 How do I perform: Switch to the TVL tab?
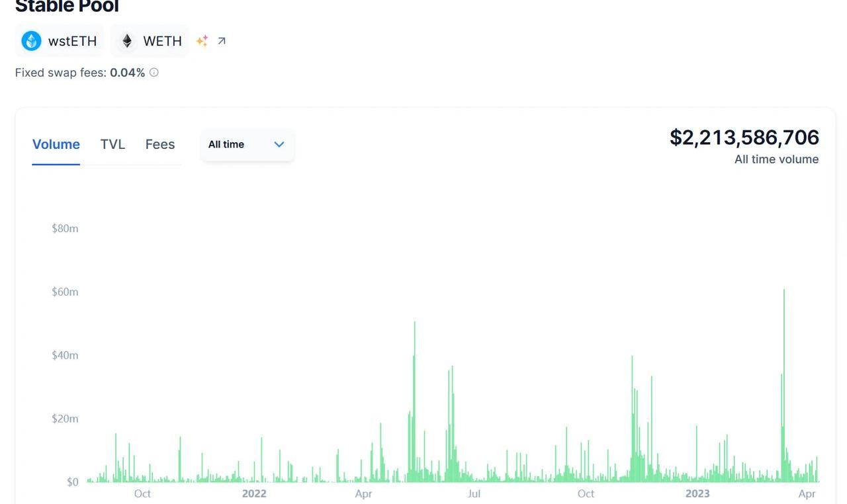click(x=112, y=144)
